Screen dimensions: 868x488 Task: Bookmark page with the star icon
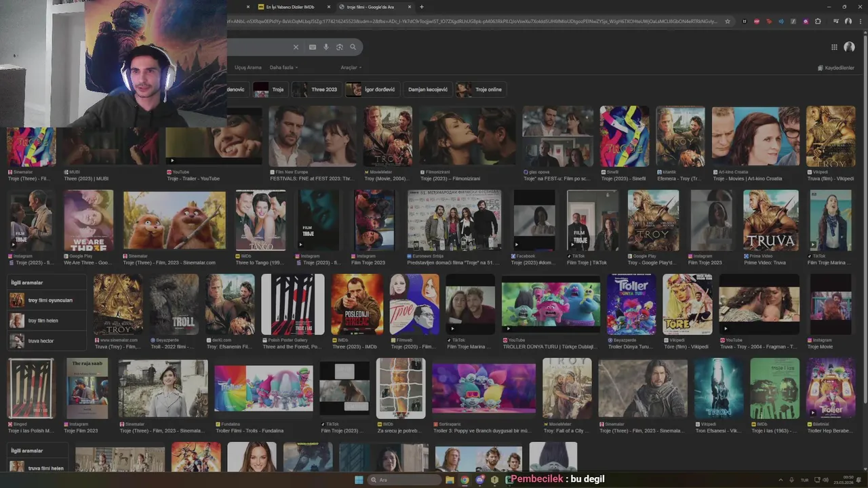pyautogui.click(x=728, y=21)
